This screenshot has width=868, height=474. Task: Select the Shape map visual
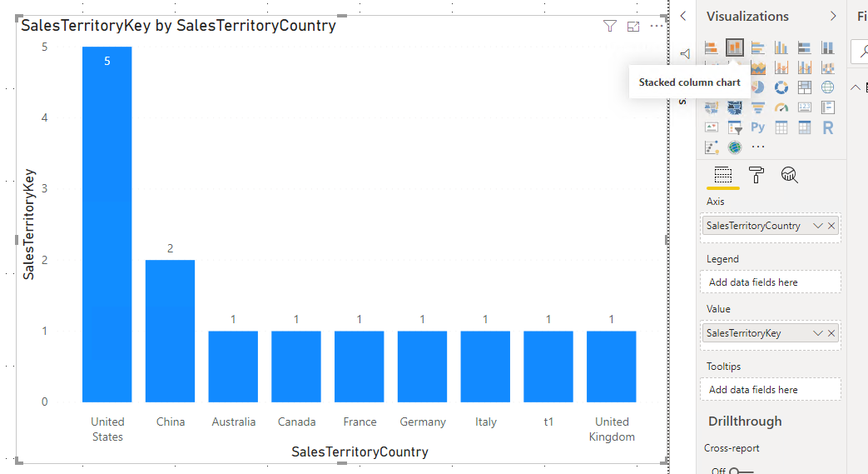click(735, 107)
